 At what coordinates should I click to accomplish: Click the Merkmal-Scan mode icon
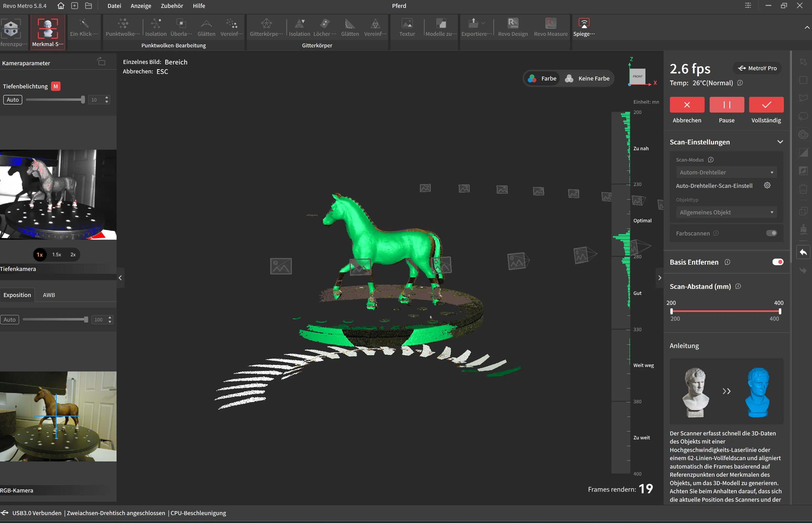pos(48,28)
